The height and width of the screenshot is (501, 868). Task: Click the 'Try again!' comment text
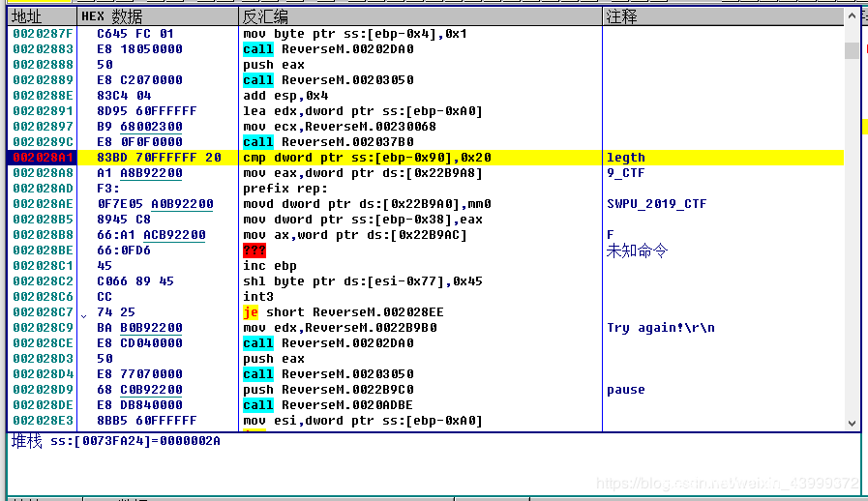pos(661,328)
